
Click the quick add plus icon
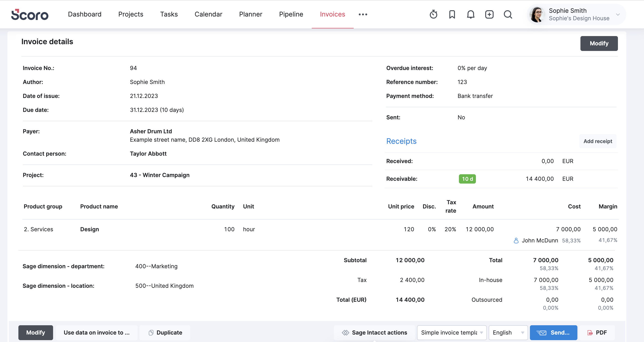(489, 14)
